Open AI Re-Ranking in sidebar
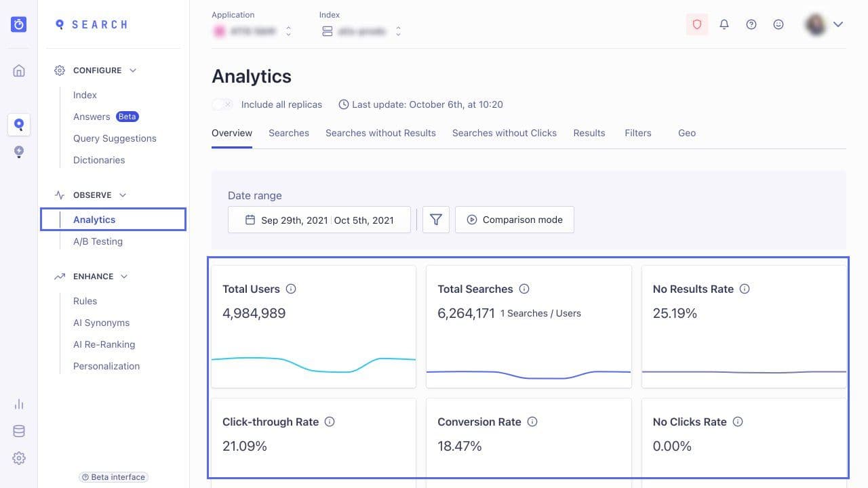The image size is (868, 488). [104, 344]
